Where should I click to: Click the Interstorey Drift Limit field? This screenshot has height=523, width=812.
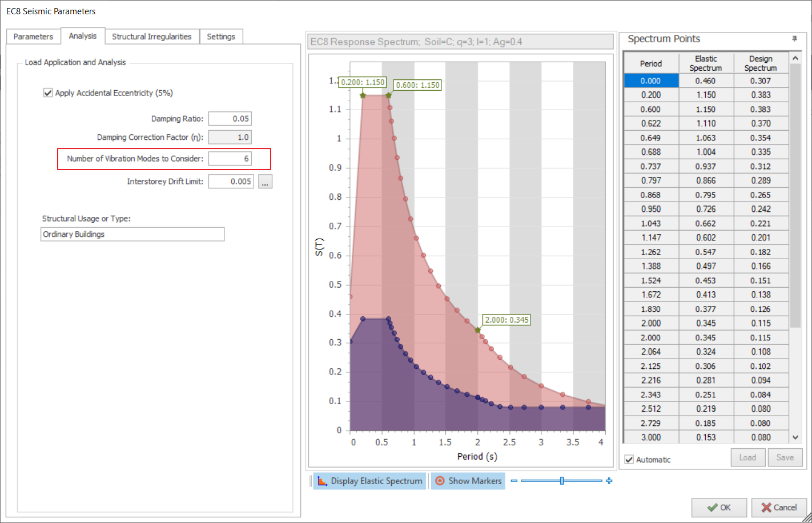[x=231, y=182]
